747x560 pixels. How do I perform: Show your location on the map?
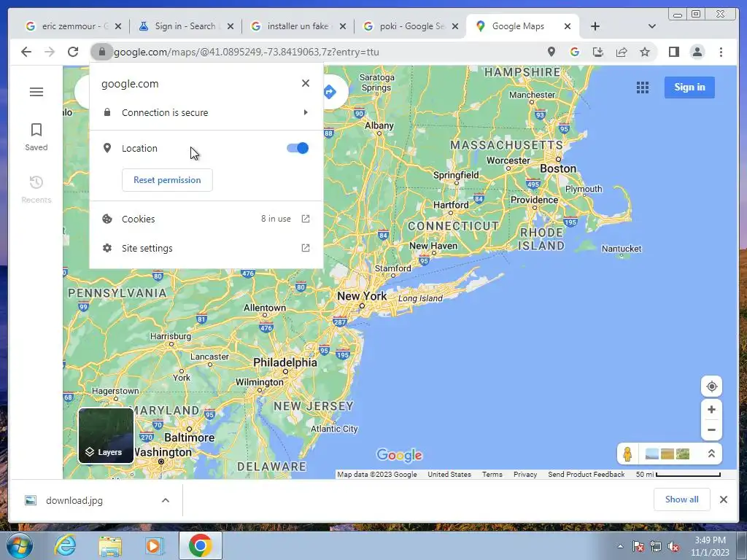click(x=711, y=386)
